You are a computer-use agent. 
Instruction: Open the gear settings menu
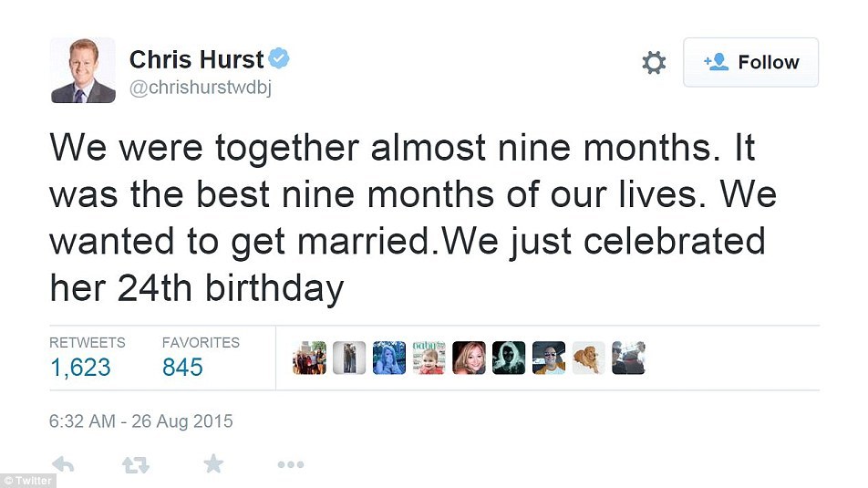(x=654, y=63)
